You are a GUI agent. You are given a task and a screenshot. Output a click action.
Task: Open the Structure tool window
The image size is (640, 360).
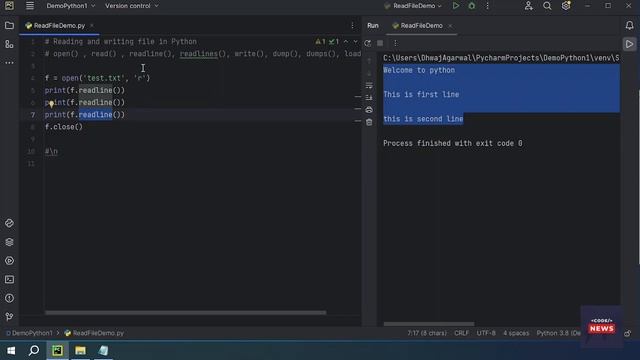pos(9,44)
